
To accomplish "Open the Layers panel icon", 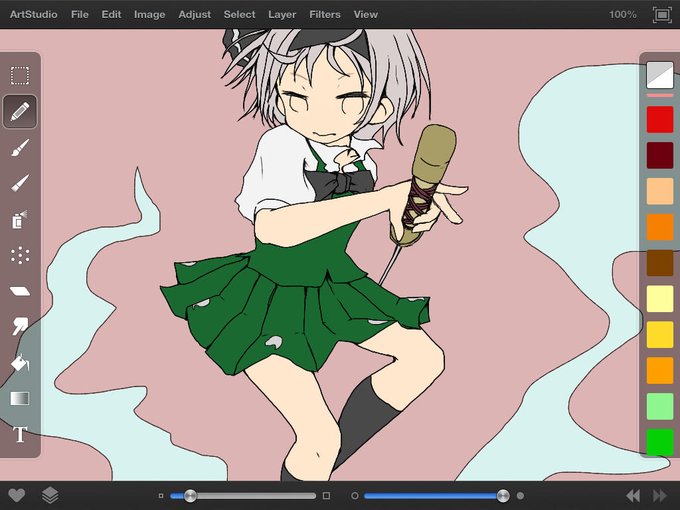I will pos(50,495).
